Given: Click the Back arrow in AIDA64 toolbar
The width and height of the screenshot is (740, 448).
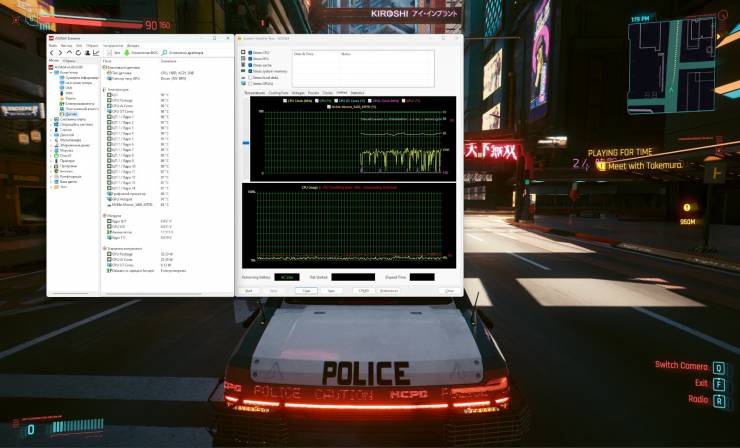Looking at the screenshot, I should click(x=51, y=53).
